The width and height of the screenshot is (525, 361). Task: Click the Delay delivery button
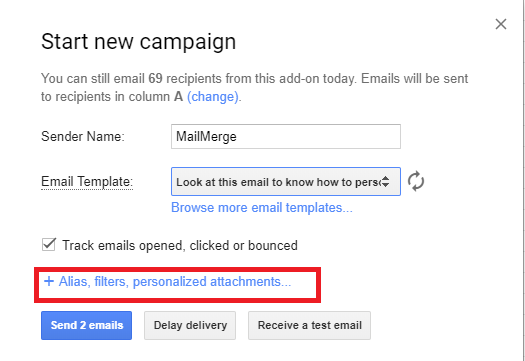click(190, 325)
